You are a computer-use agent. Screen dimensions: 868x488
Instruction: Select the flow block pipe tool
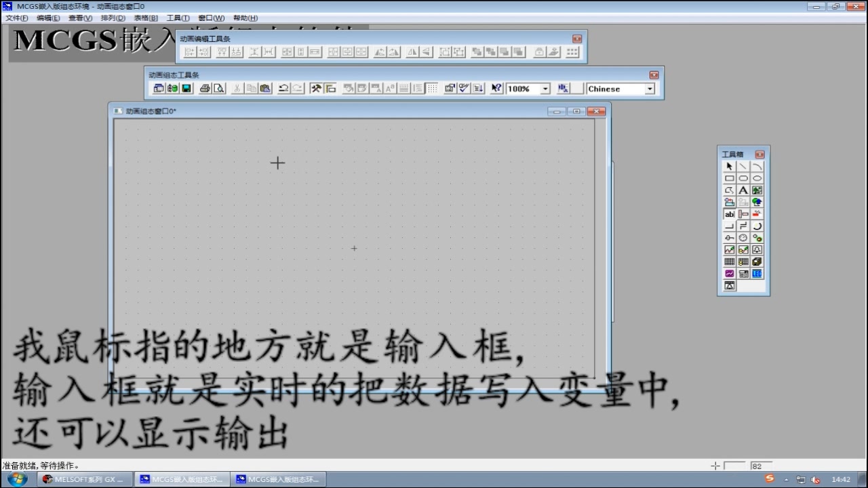[743, 226]
